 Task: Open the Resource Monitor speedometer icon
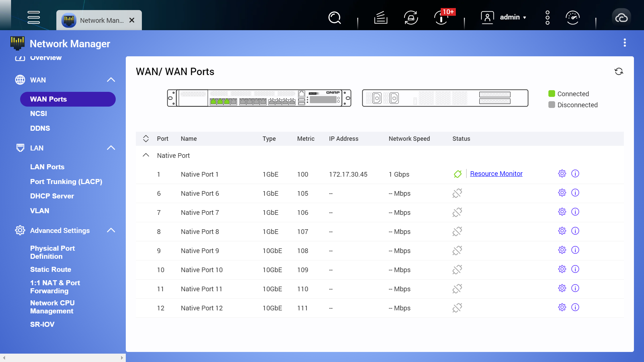[573, 18]
